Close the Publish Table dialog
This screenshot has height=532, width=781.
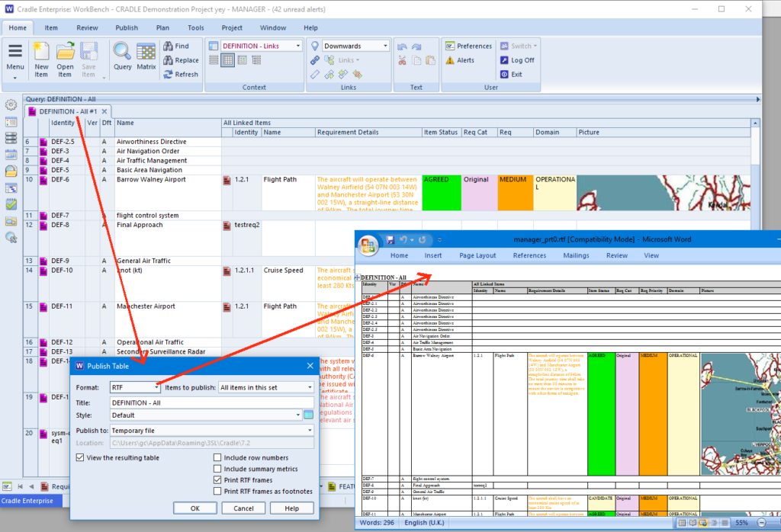coord(310,366)
